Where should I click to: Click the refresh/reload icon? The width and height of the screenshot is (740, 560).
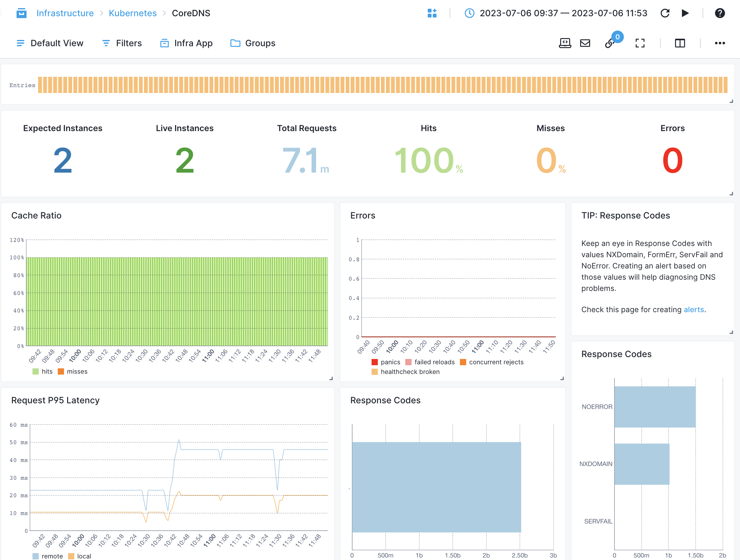click(x=666, y=13)
